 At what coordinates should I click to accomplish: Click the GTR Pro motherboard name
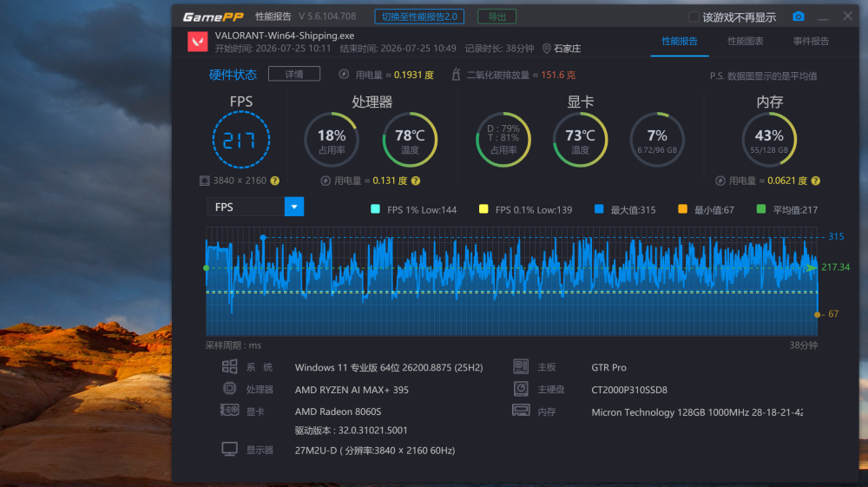[608, 367]
